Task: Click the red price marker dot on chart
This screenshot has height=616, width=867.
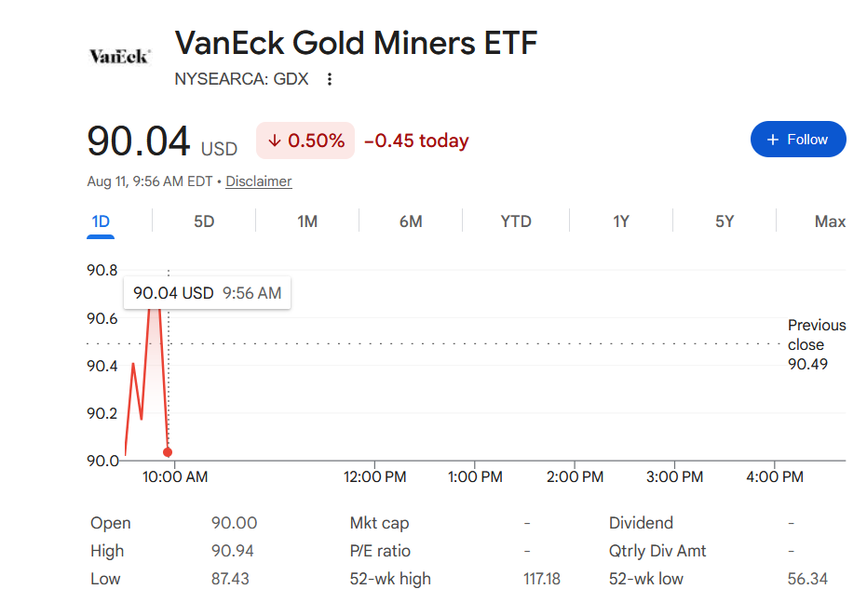Action: pyautogui.click(x=168, y=452)
